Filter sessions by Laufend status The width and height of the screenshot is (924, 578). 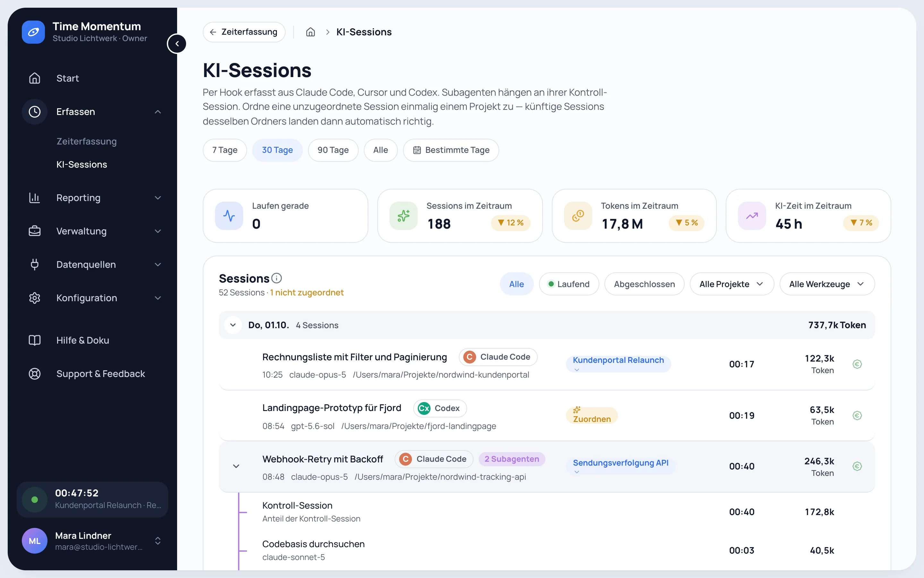(569, 284)
